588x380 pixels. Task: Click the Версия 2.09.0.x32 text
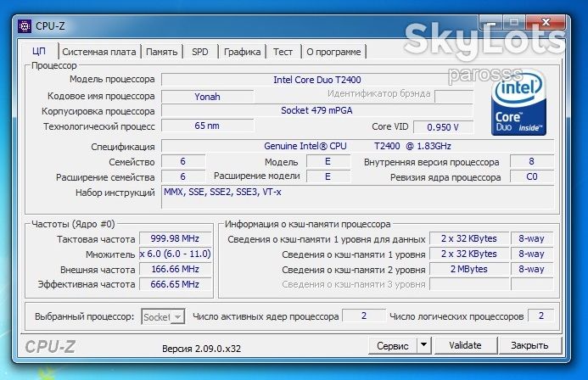[201, 349]
